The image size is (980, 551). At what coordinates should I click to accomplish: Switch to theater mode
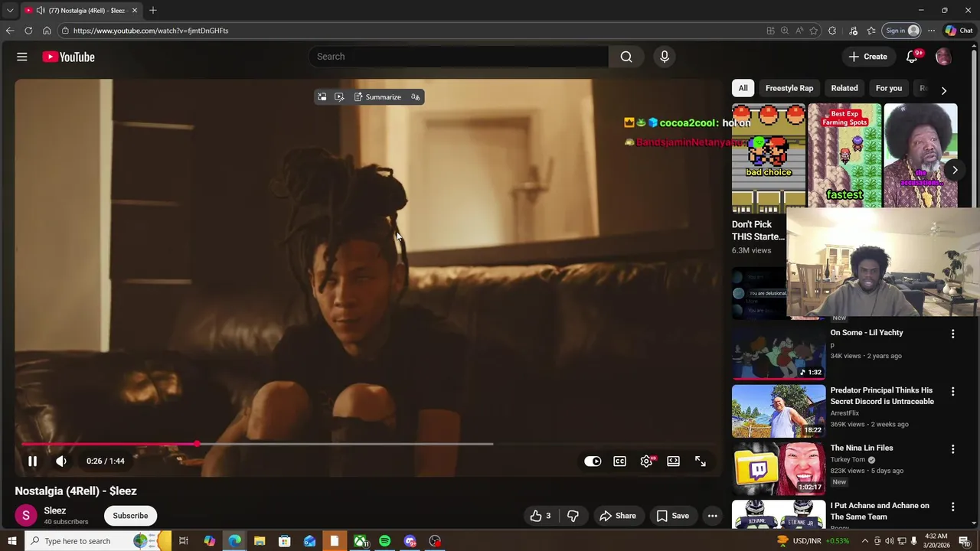coord(673,461)
